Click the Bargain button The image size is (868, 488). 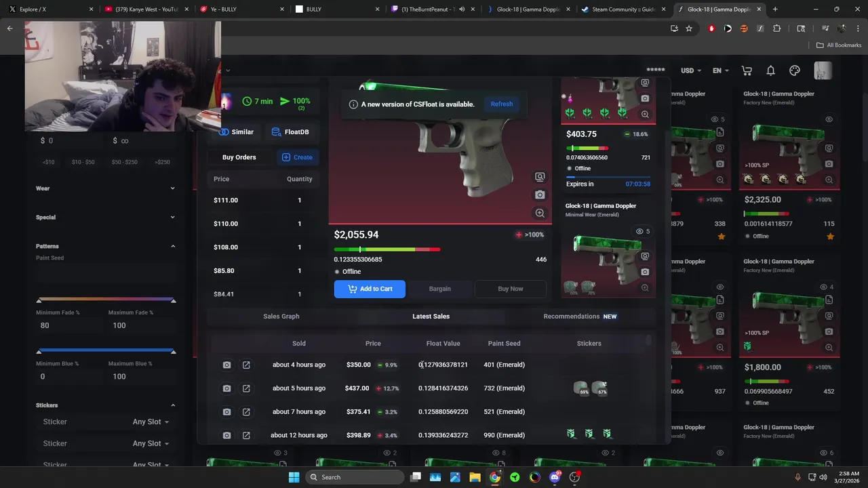pyautogui.click(x=440, y=289)
